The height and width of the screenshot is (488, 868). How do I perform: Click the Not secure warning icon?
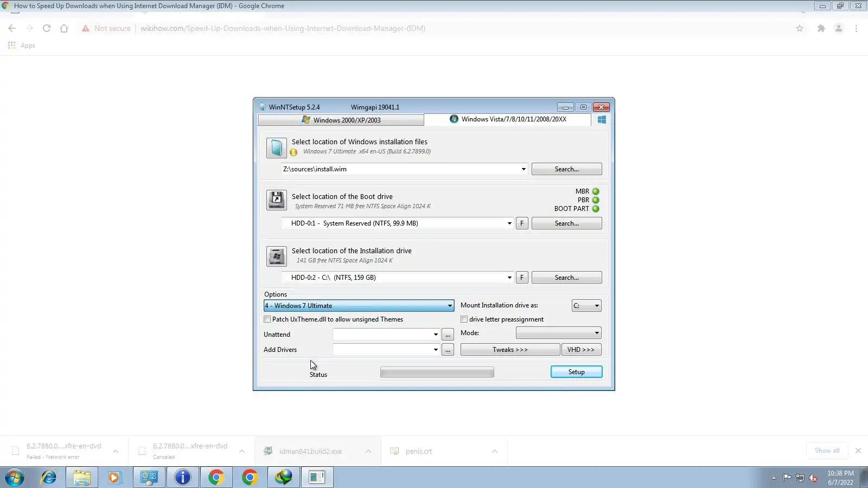click(x=86, y=28)
